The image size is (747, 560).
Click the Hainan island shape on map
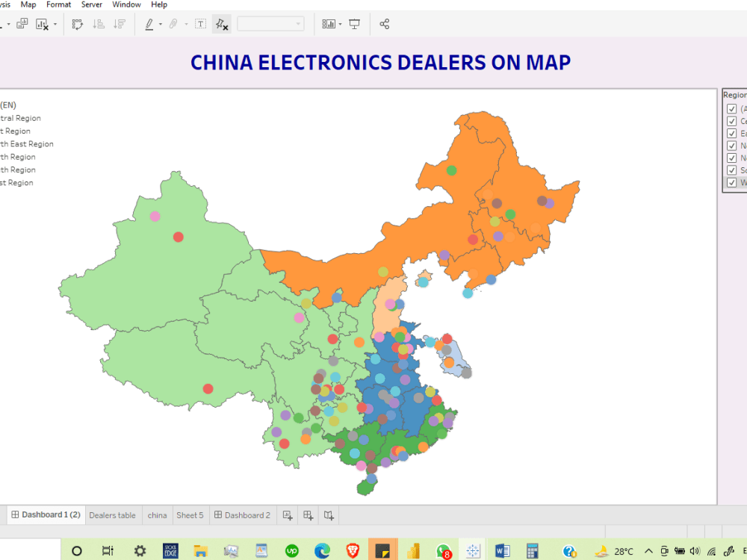pyautogui.click(x=367, y=487)
